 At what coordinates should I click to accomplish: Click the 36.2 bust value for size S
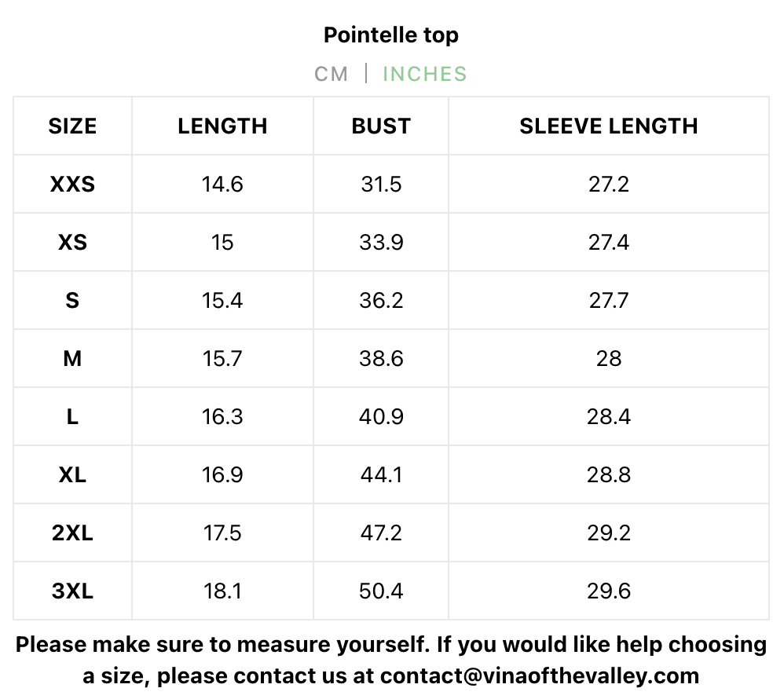pyautogui.click(x=381, y=300)
